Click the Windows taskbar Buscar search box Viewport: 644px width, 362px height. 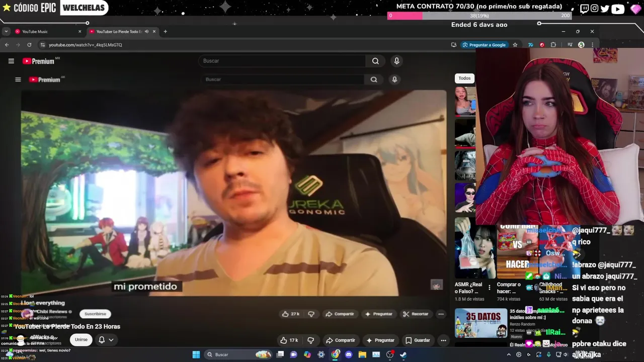pos(239,354)
